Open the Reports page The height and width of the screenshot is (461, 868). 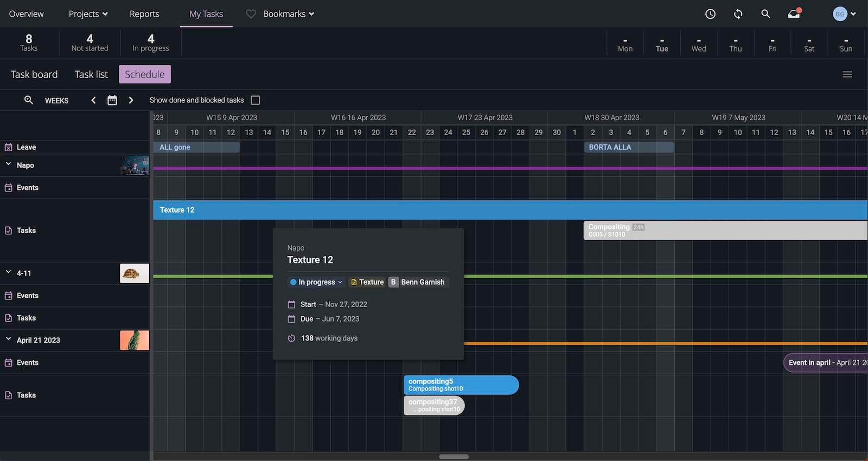pyautogui.click(x=144, y=14)
